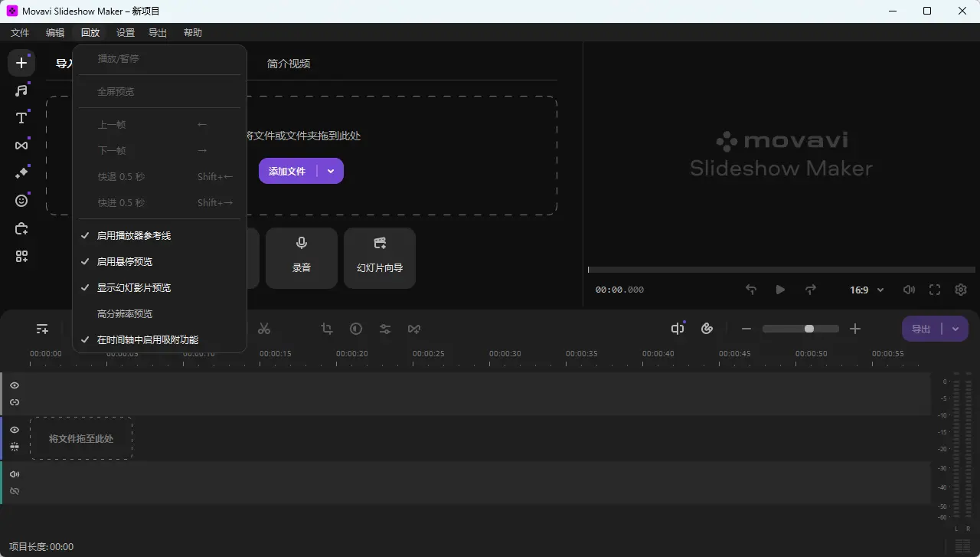Screen dimensions: 980x557
Task: Click the preview seek progress bar
Action: pos(781,270)
